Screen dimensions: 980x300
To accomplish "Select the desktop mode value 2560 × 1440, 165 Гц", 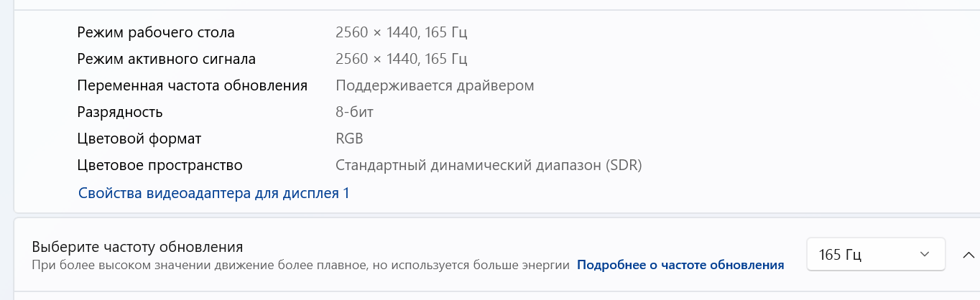I will pyautogui.click(x=402, y=32).
